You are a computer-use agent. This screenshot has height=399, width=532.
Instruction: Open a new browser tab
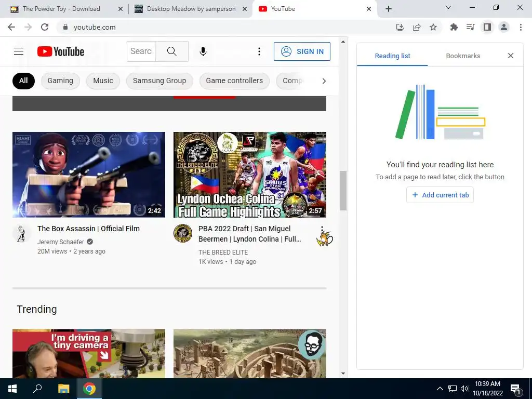(389, 9)
